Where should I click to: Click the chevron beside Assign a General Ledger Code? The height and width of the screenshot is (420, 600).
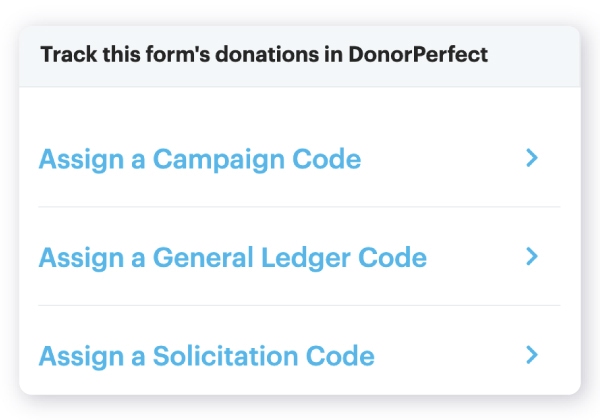[x=532, y=257]
